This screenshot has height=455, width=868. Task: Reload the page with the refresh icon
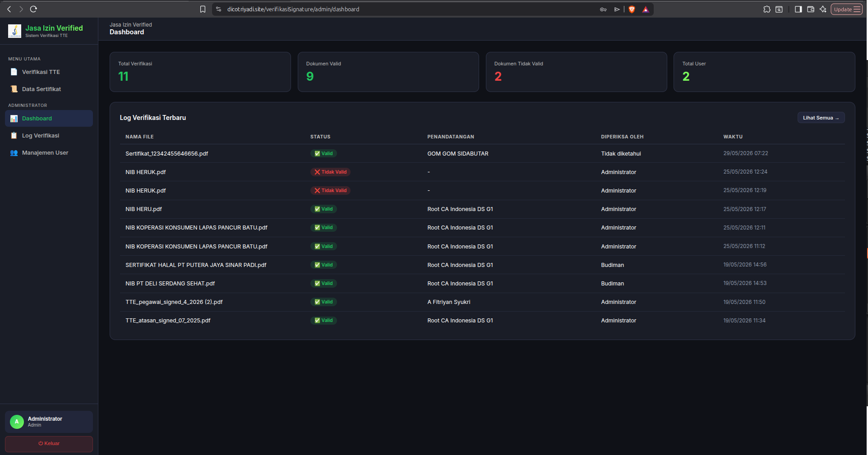(33, 9)
